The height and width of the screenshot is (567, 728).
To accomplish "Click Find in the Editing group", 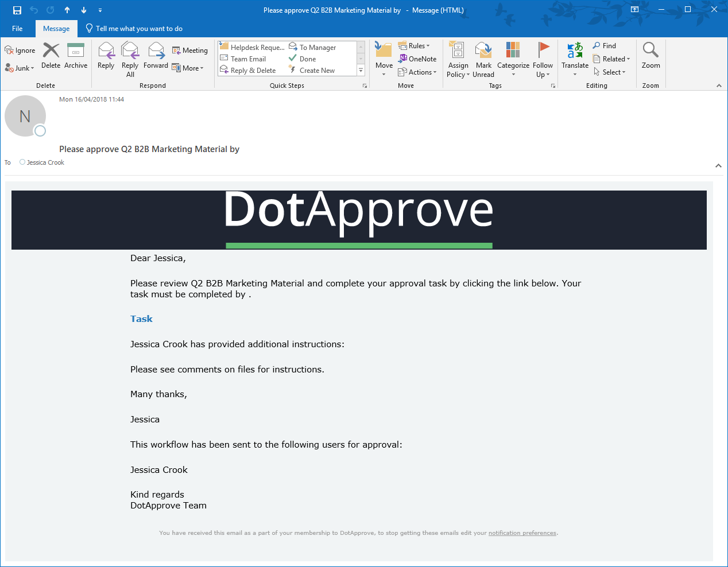I will [x=605, y=45].
